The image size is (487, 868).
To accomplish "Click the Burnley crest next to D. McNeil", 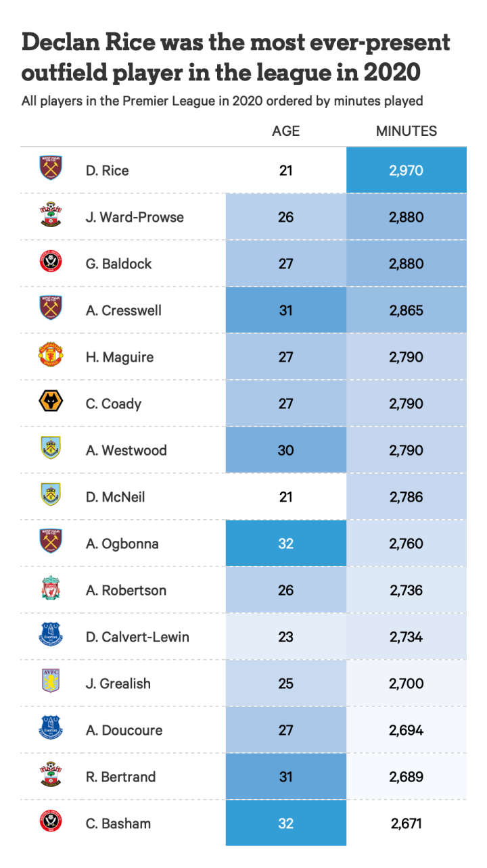I will 51,496.
